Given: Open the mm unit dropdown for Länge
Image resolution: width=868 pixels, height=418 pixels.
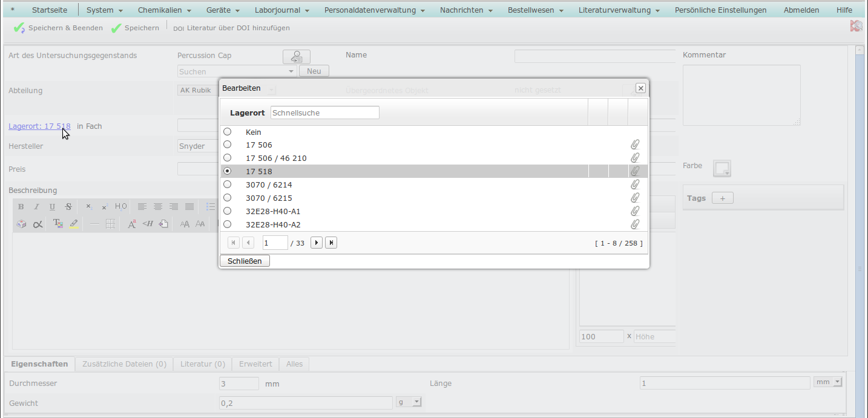Looking at the screenshot, I should (x=829, y=382).
